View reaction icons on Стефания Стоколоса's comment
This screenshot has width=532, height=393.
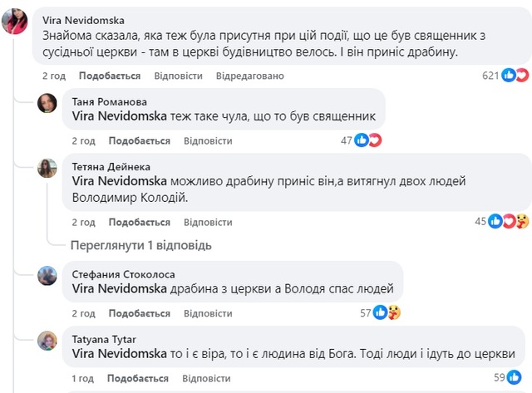(387, 312)
